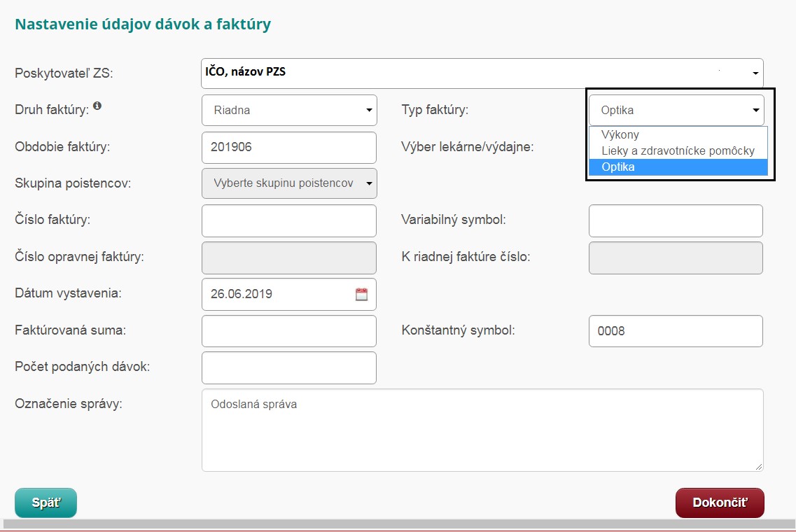796x532 pixels.
Task: Open the Poskytovateľ ZS dropdown
Action: click(x=482, y=73)
